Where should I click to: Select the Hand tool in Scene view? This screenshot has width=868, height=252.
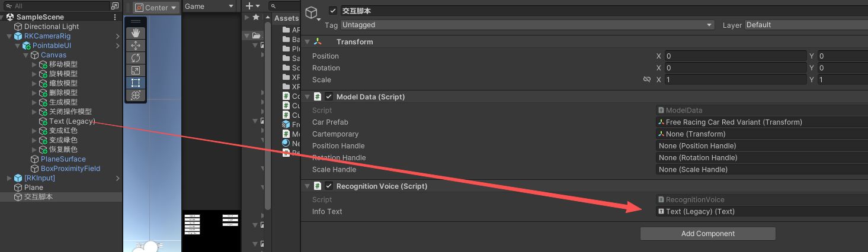(136, 33)
